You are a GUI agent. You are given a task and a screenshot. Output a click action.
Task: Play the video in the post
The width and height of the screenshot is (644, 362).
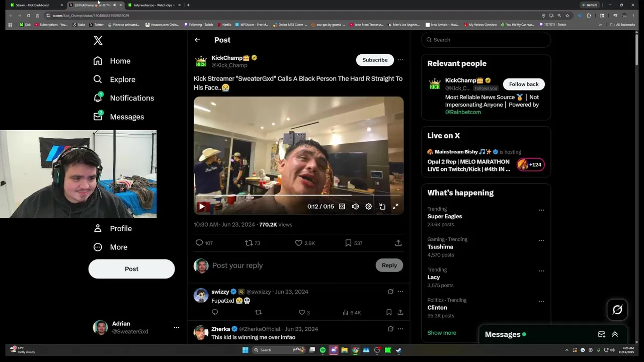point(202,206)
